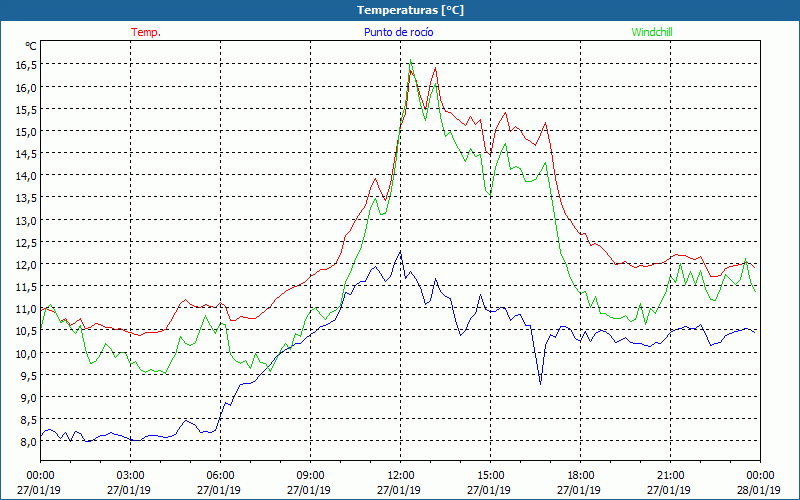This screenshot has height=500, width=800.
Task: Click the 12,5 y-axis value
Action: click(x=26, y=242)
